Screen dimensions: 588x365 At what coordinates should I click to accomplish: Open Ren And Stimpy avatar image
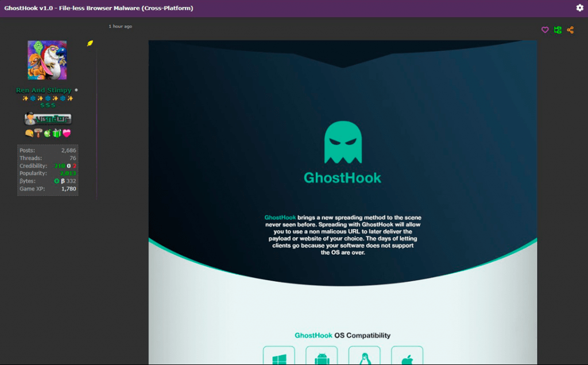click(47, 60)
